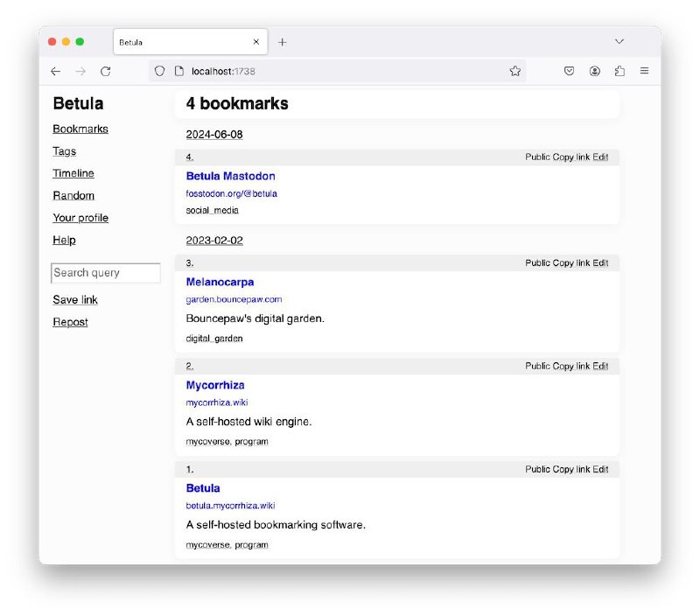Image resolution: width=700 pixels, height=616 pixels.
Task: Click the shield tracking protection icon
Action: 160,71
